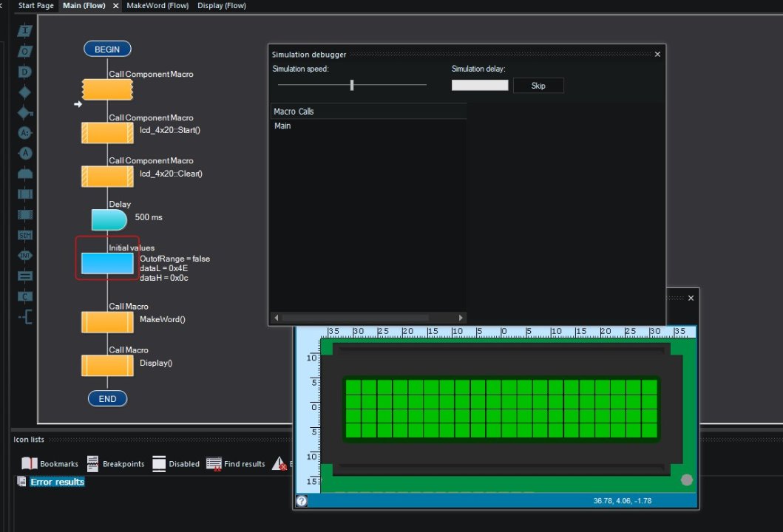Close the Main (Flow) tab
This screenshot has height=532, width=783.
coord(116,6)
